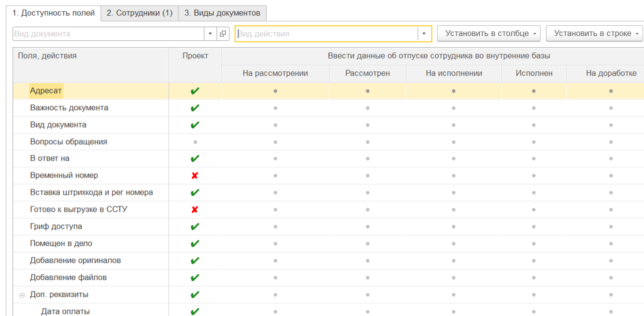This screenshot has height=316, width=644.
Task: Click green checkmark for Добавление файлов
Action: pos(195,278)
